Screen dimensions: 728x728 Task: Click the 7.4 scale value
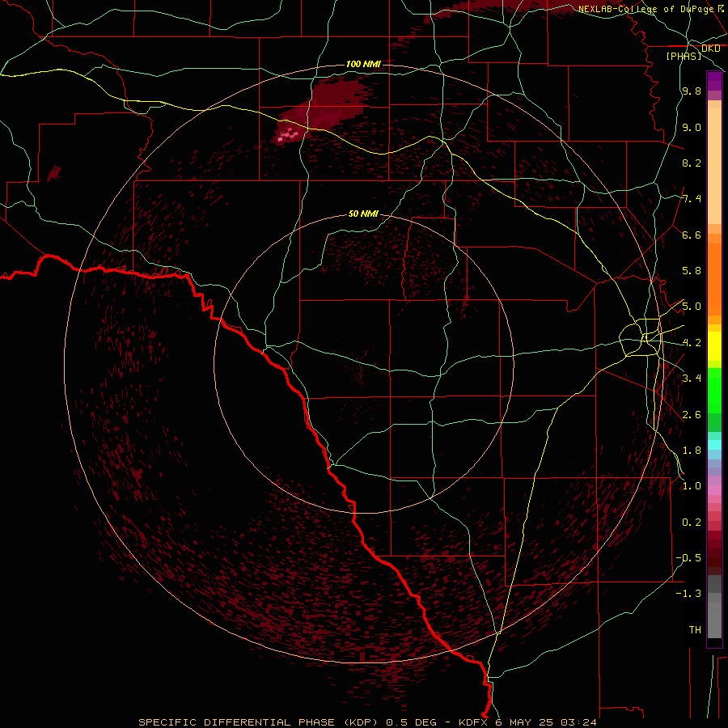click(x=692, y=199)
